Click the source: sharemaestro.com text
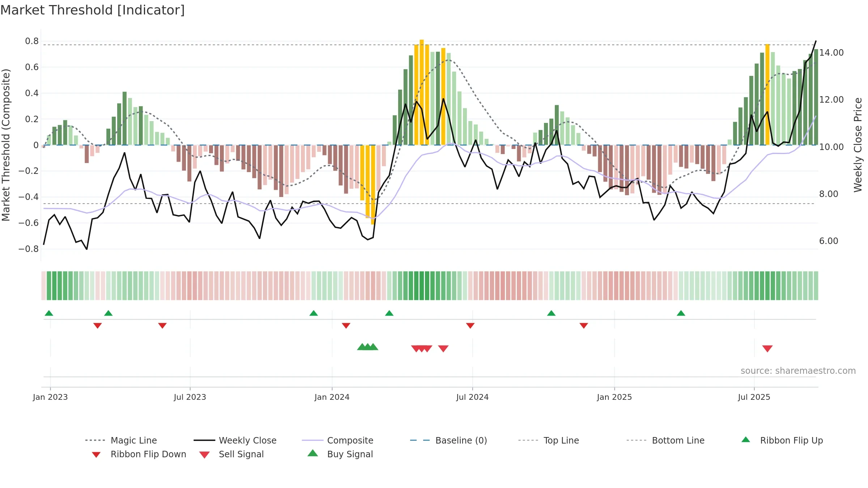The height and width of the screenshot is (488, 868). point(798,371)
